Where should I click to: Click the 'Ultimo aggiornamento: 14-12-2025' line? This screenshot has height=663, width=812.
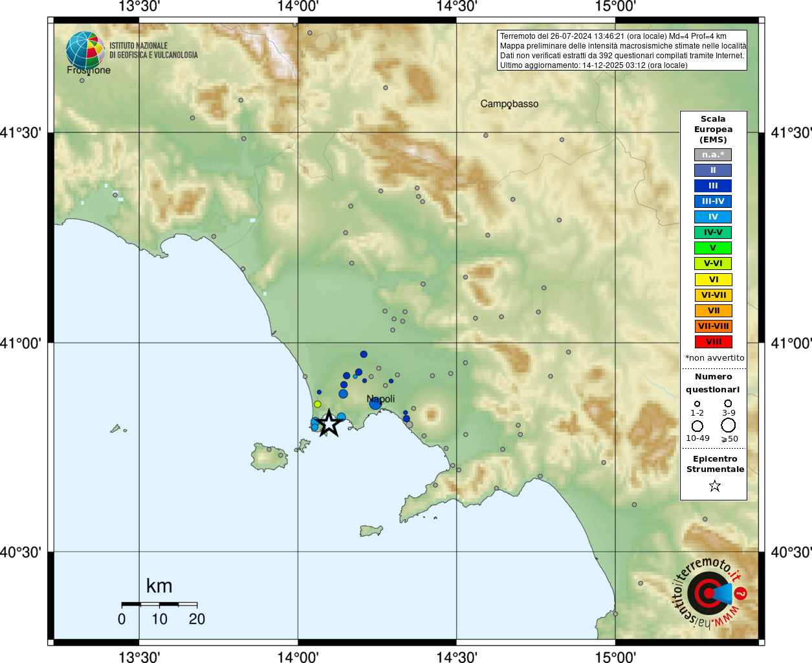tap(594, 65)
